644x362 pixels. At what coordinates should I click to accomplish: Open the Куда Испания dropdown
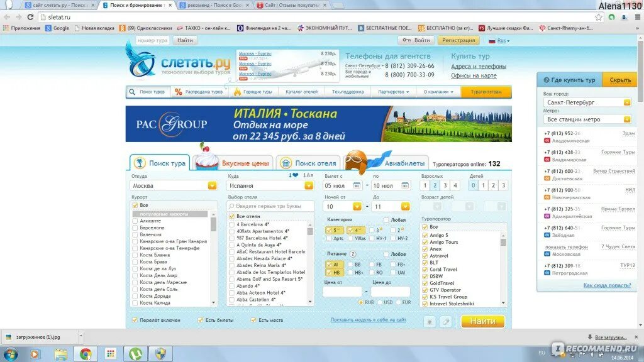(x=309, y=185)
